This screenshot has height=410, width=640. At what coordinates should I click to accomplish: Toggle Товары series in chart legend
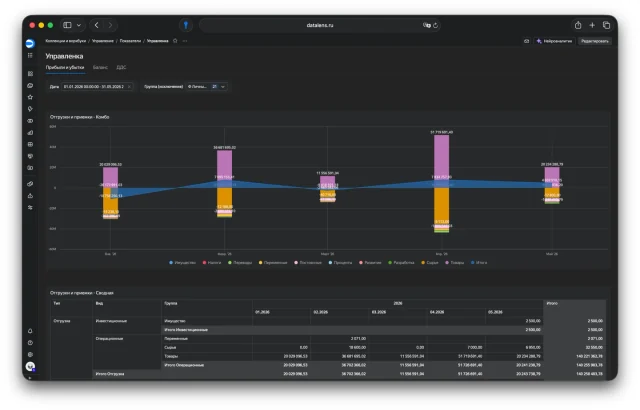point(455,263)
